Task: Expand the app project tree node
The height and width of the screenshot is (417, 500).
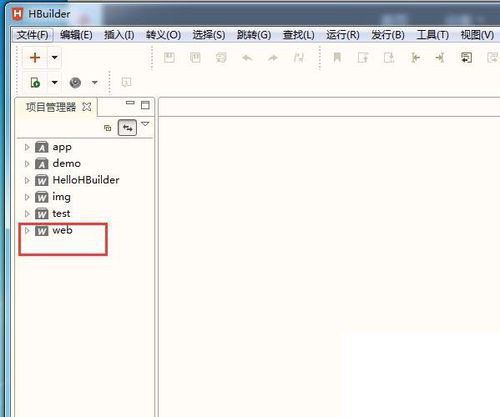Action: [27, 147]
